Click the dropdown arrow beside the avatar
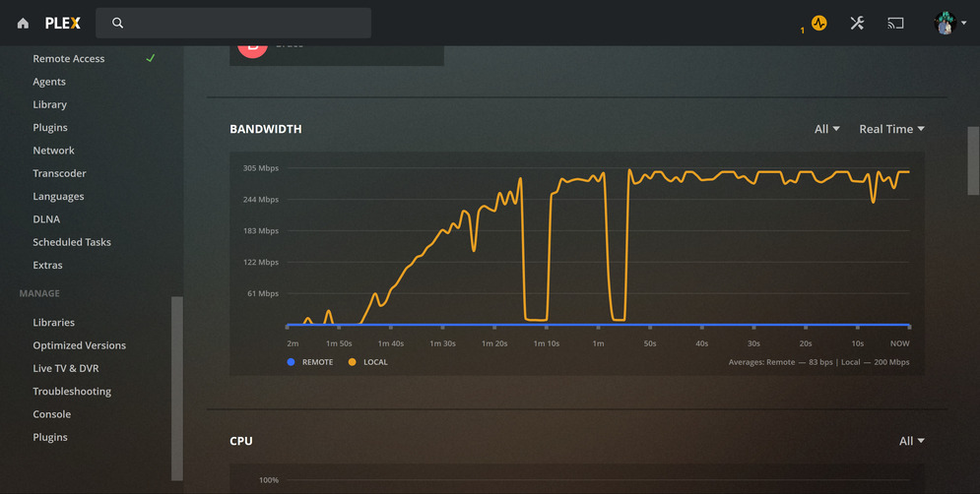This screenshot has width=980, height=494. 964,23
